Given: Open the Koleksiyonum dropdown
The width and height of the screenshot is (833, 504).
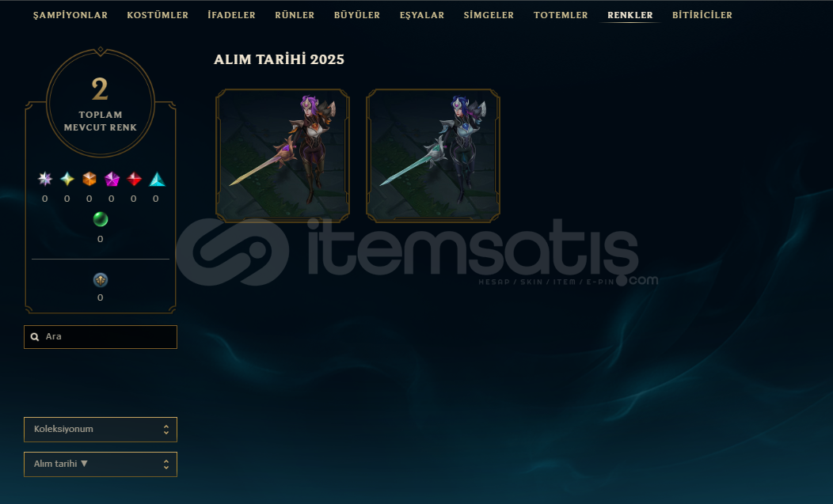Looking at the screenshot, I should pos(101,429).
